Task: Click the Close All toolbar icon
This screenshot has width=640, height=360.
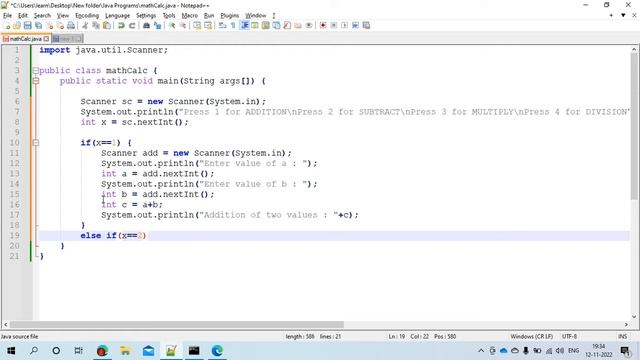Action: click(x=60, y=25)
